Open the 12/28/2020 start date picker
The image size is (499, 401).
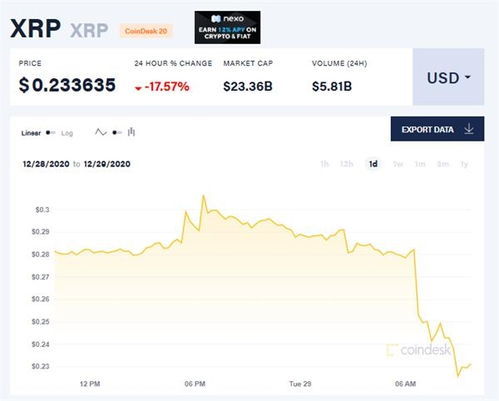[x=46, y=164]
